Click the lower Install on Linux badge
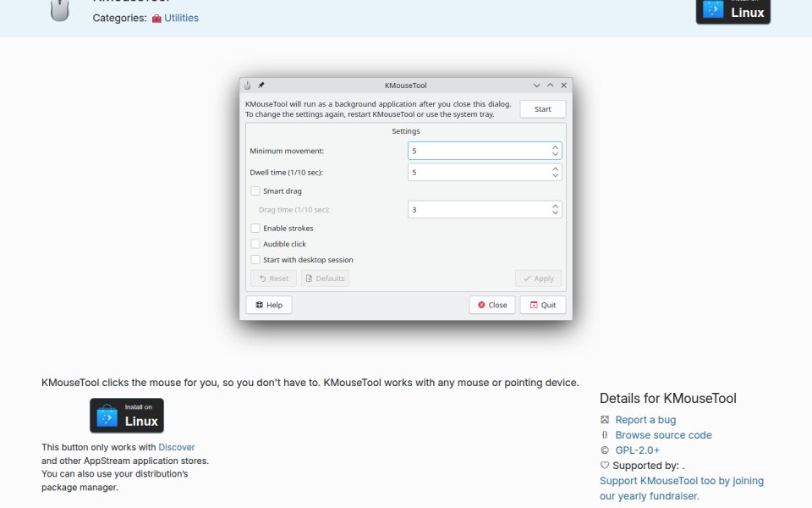 pyautogui.click(x=127, y=415)
